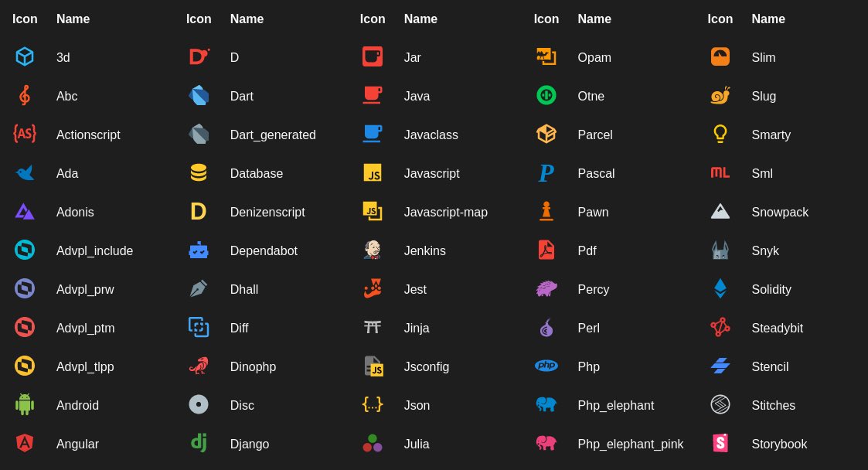868x470 pixels.
Task: Select the pink Storybook icon
Action: pyautogui.click(x=720, y=444)
